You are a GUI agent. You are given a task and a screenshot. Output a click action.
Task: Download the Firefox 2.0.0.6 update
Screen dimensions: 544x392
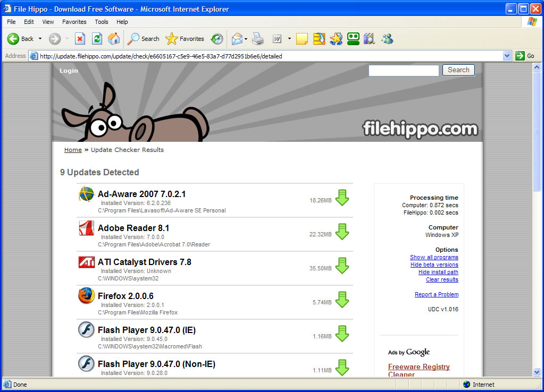pyautogui.click(x=342, y=299)
